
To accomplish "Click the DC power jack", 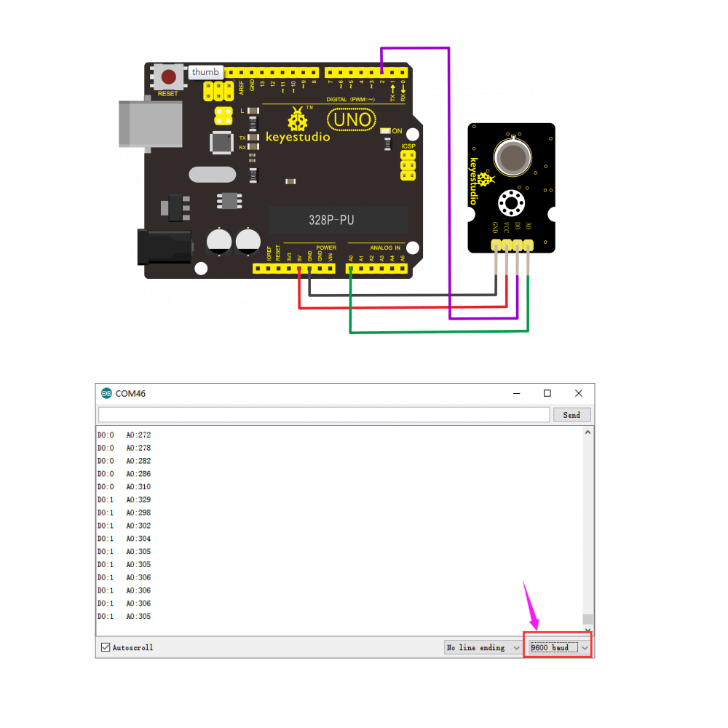I will 165,247.
